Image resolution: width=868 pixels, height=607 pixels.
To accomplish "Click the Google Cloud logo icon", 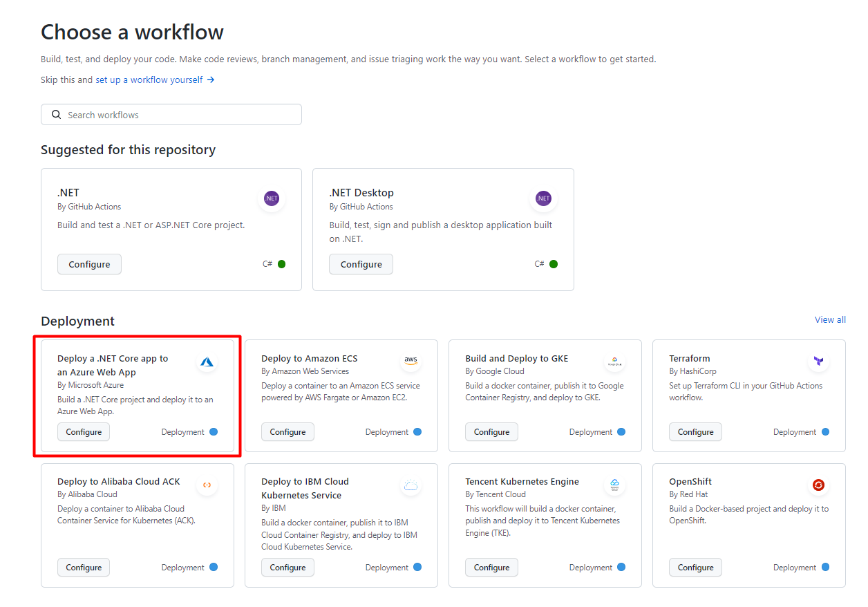I will [x=615, y=362].
